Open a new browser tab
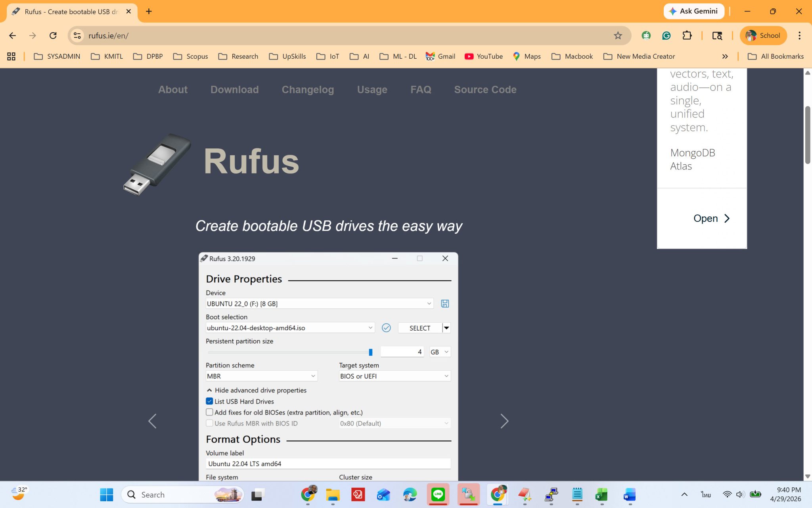 pos(149,12)
